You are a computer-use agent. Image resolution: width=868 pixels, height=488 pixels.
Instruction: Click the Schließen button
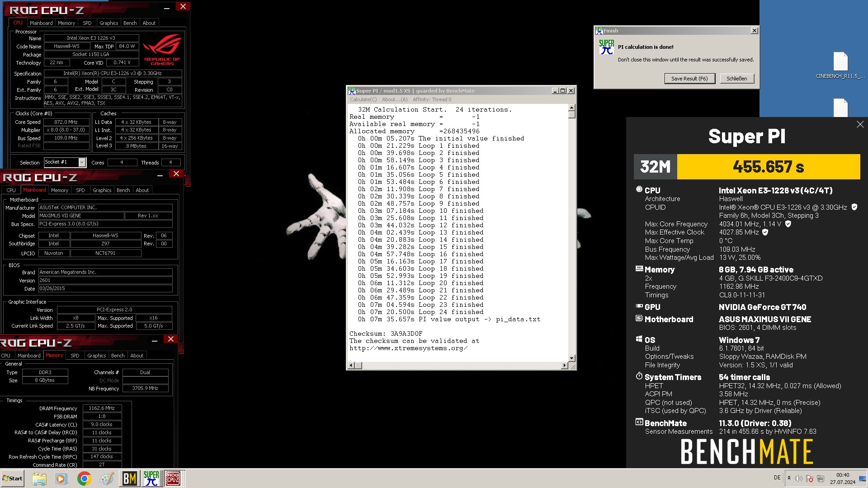point(737,79)
